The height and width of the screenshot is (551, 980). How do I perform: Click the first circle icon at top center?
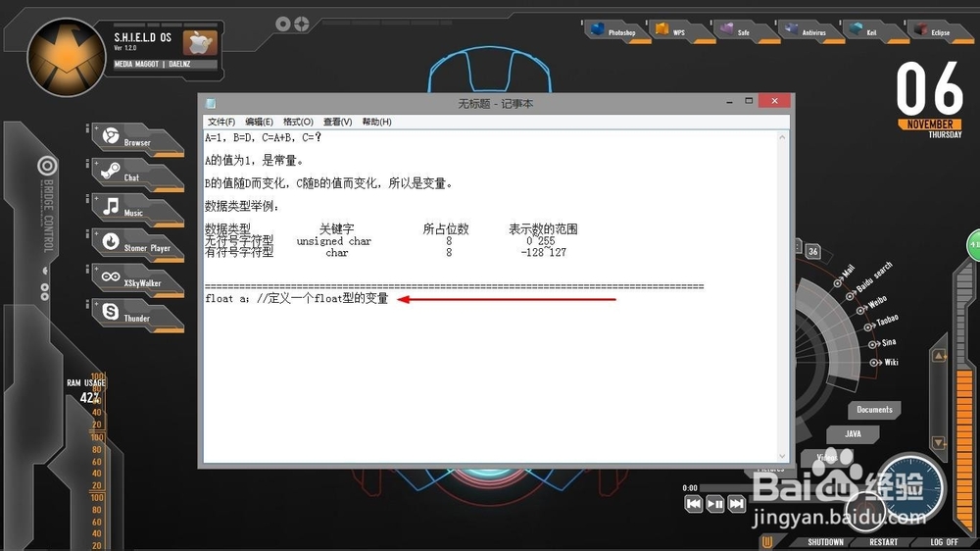pyautogui.click(x=283, y=24)
